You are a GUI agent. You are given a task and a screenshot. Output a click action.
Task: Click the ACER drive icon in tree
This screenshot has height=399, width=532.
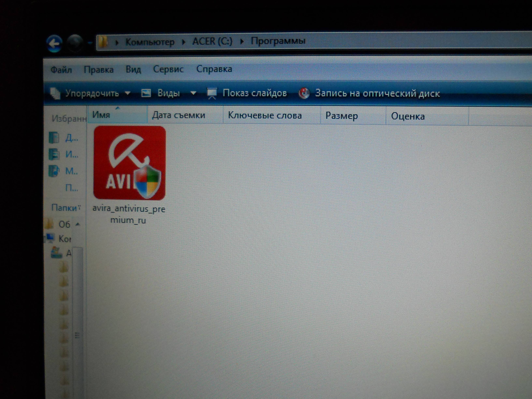57,252
